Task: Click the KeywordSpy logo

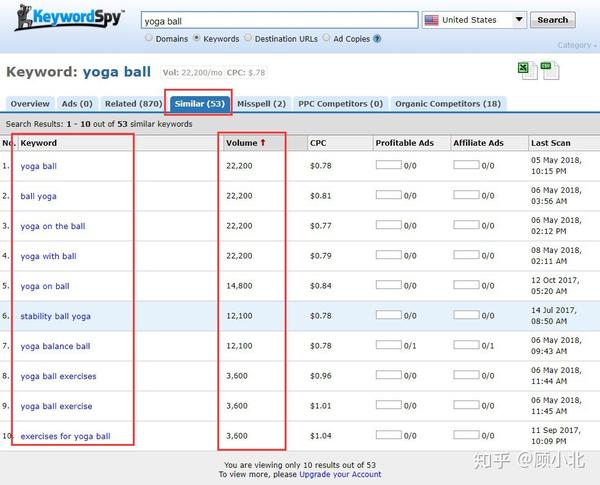Action: click(x=69, y=17)
